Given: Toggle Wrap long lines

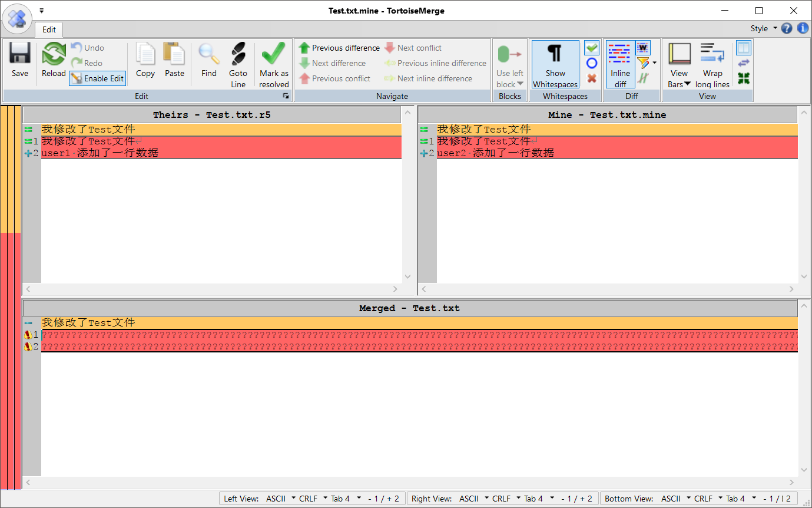Looking at the screenshot, I should 712,65.
